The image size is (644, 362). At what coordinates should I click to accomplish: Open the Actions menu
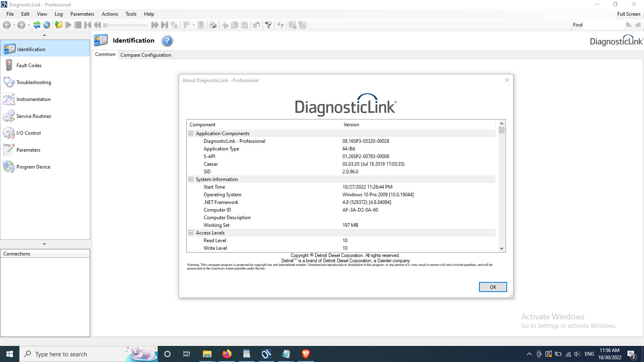pyautogui.click(x=110, y=14)
